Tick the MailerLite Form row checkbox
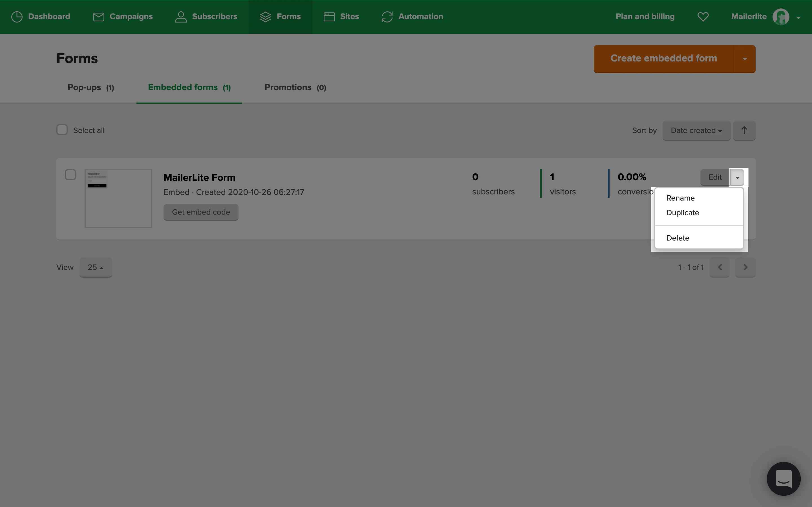Screen dimensions: 812x507 tap(70, 175)
